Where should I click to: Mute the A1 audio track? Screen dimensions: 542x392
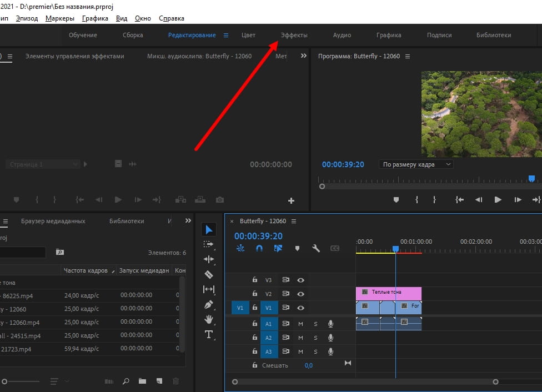300,324
